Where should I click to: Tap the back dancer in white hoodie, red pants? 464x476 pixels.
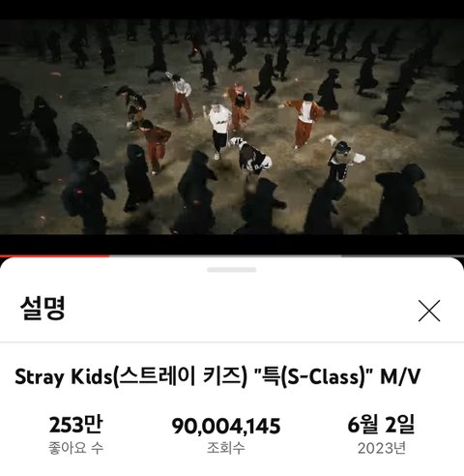point(181,96)
